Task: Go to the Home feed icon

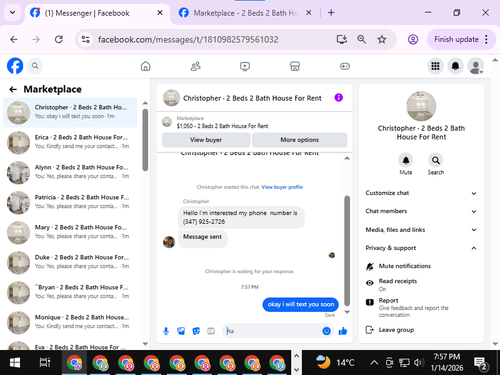Action: coord(145,66)
